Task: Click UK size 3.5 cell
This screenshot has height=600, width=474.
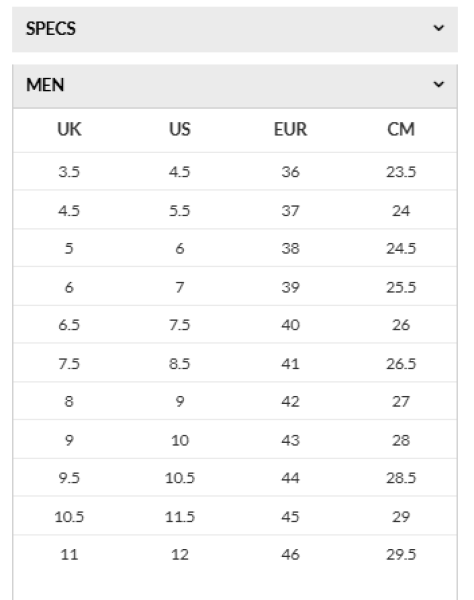Action: point(69,172)
